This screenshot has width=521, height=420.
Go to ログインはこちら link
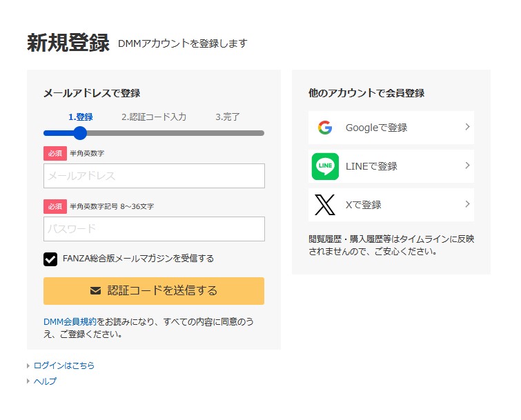[x=64, y=366]
